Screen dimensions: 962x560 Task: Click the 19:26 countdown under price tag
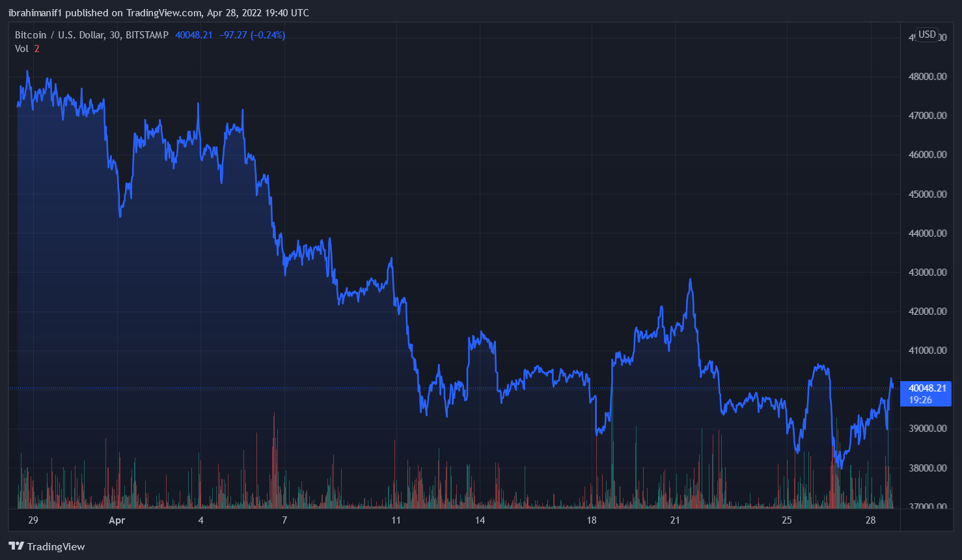(920, 400)
